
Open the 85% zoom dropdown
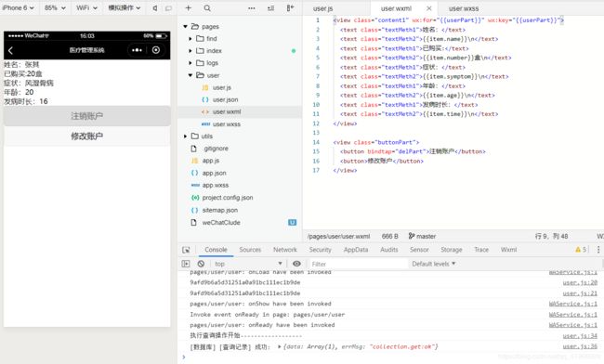tap(55, 7)
